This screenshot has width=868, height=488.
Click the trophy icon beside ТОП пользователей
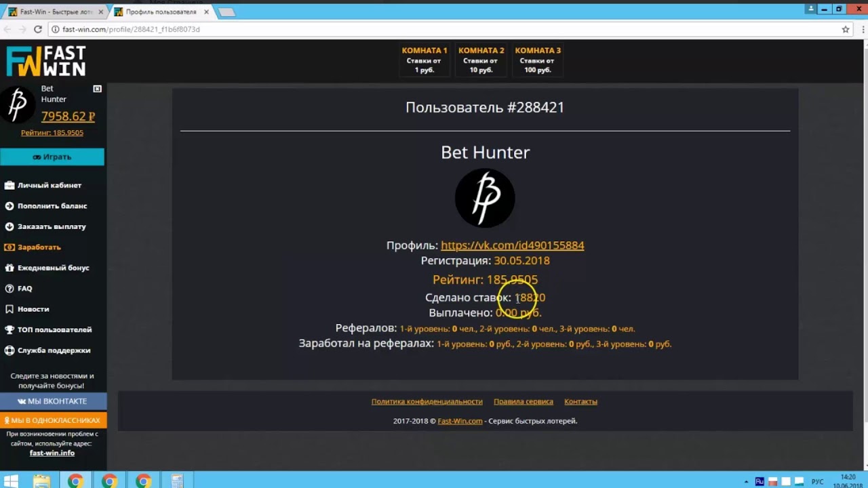tap(9, 329)
